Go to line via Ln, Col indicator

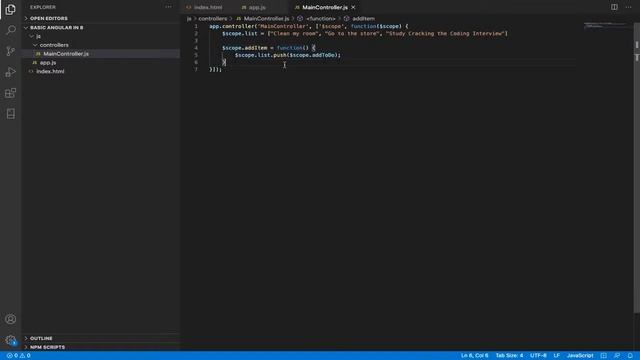click(475, 356)
